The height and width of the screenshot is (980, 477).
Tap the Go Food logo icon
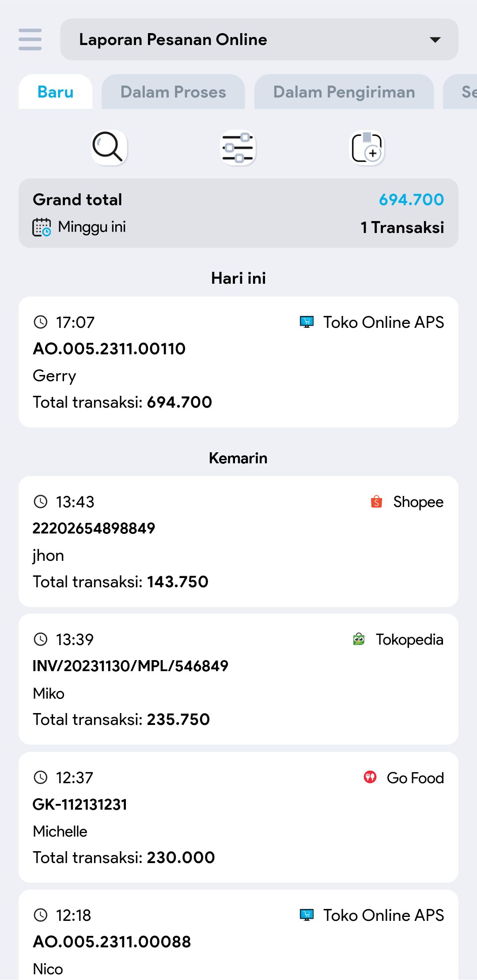pyautogui.click(x=370, y=777)
